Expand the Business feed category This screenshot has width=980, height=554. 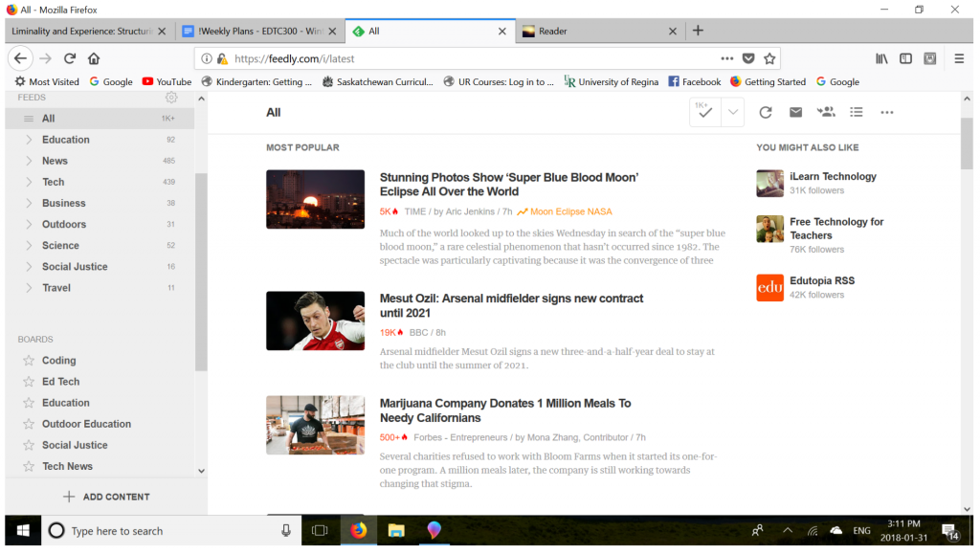pyautogui.click(x=29, y=204)
